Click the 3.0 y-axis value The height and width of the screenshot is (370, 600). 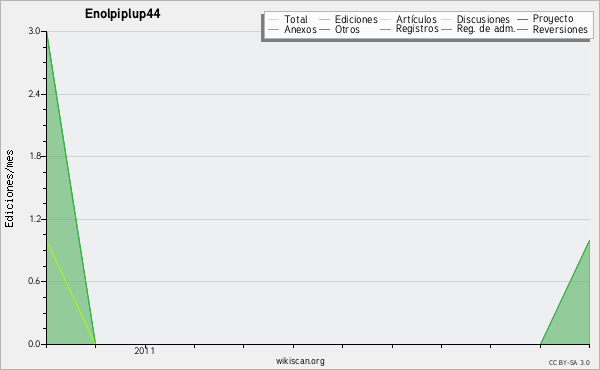pos(34,31)
